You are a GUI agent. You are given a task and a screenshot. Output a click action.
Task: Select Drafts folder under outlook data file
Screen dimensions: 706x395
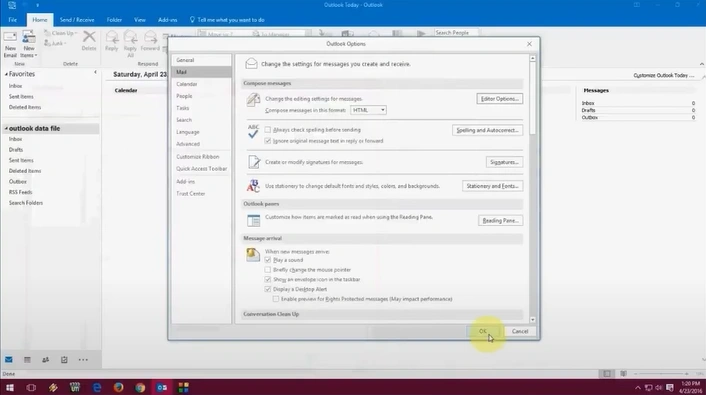tap(16, 150)
